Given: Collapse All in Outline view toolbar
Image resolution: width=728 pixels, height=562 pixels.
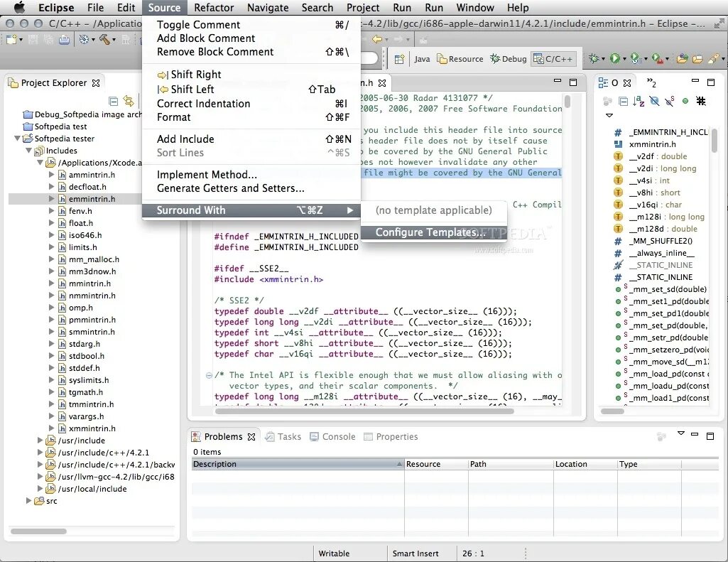Looking at the screenshot, I should (x=624, y=101).
